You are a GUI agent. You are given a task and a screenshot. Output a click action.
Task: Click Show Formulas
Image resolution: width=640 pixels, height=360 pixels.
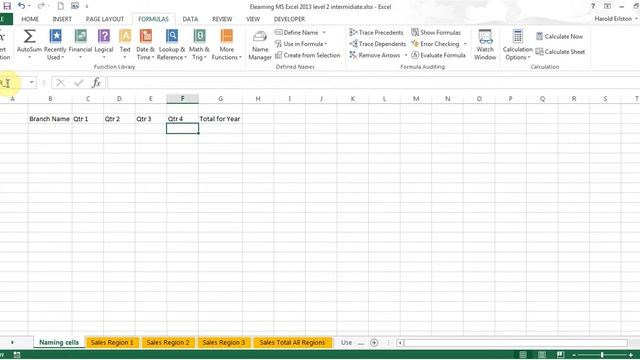tap(436, 32)
